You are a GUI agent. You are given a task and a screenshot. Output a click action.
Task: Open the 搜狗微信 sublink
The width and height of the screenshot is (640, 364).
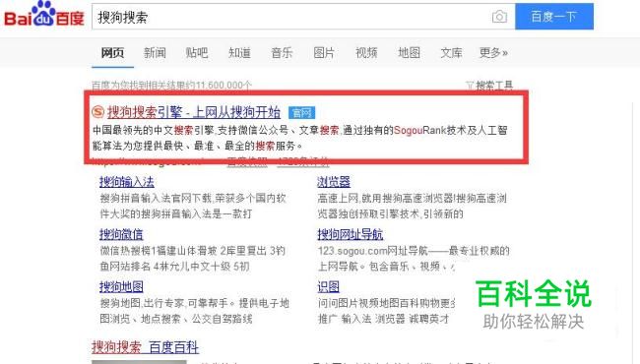tap(121, 234)
